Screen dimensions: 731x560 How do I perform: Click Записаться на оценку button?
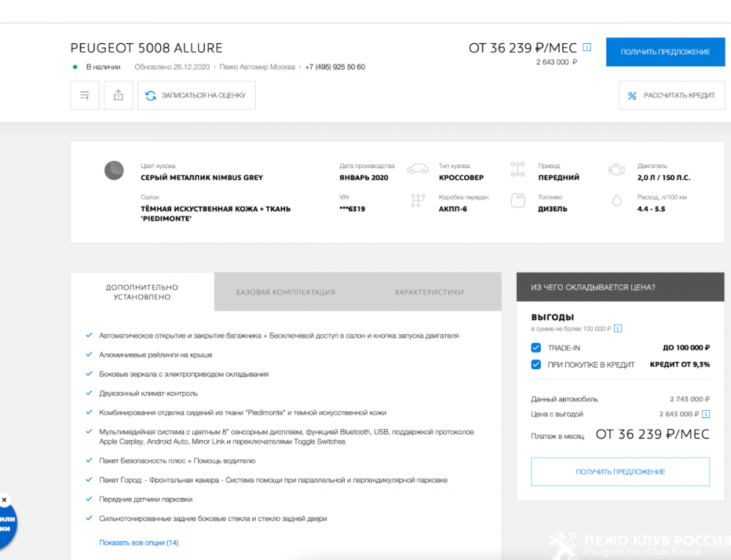pyautogui.click(x=197, y=95)
